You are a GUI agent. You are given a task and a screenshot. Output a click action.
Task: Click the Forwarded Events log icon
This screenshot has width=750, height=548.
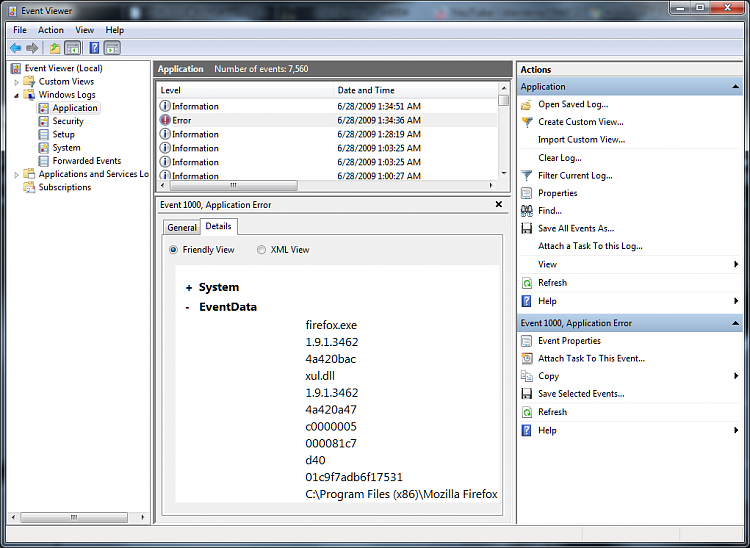(x=44, y=161)
